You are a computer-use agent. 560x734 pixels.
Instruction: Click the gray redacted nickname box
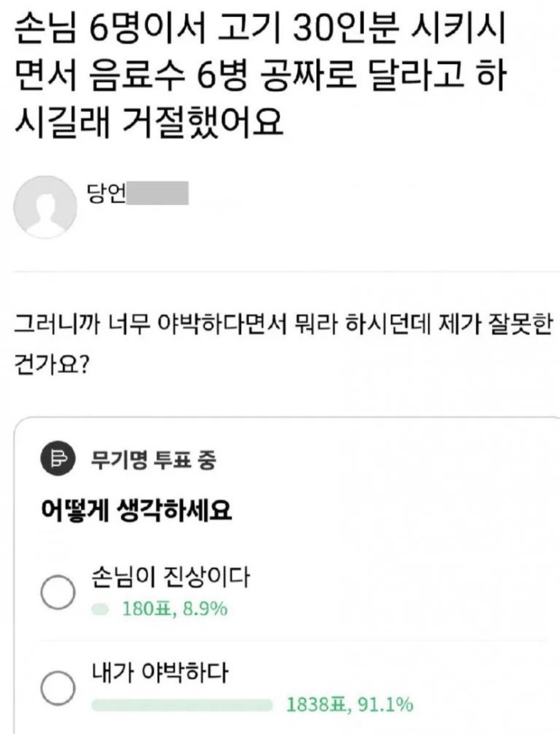coord(157,194)
